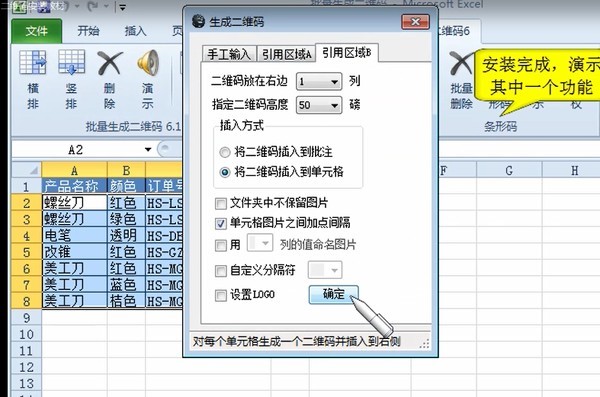The width and height of the screenshot is (600, 397).
Task: Check the 自定义分隔符 checkbox
Action: coord(221,271)
